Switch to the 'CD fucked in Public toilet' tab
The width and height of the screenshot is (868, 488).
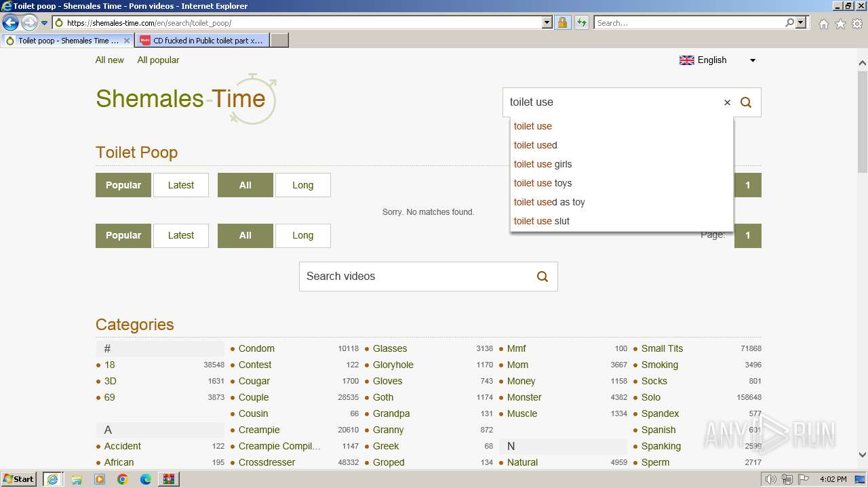click(x=201, y=41)
